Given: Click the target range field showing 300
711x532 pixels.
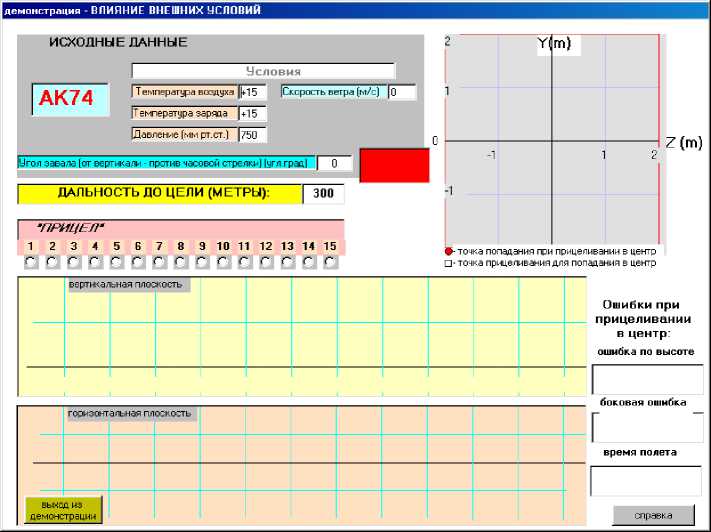Looking at the screenshot, I should [x=323, y=194].
